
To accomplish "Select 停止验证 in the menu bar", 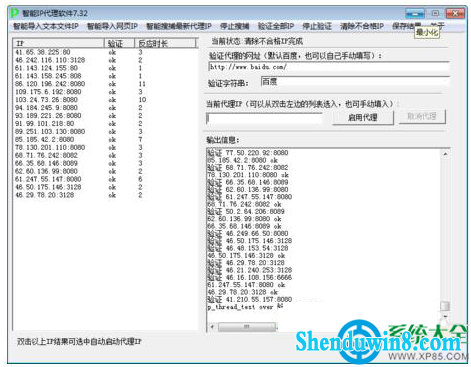I will 317,26.
